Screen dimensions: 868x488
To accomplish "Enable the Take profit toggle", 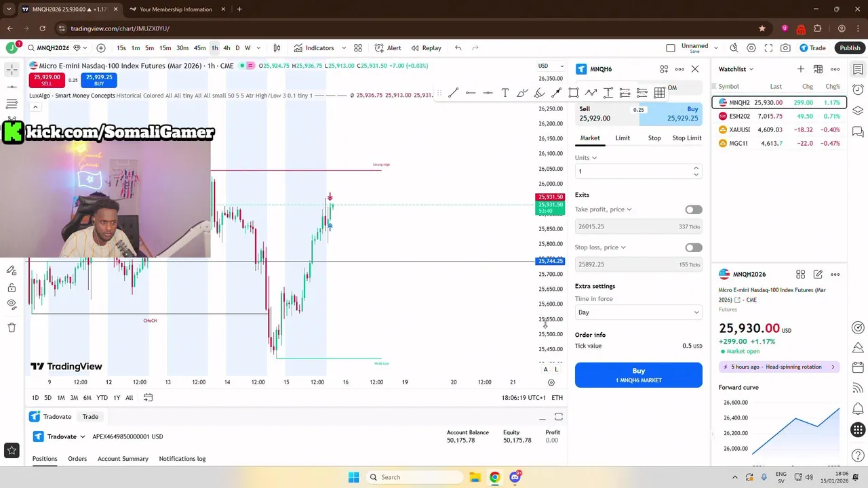I will pos(693,209).
